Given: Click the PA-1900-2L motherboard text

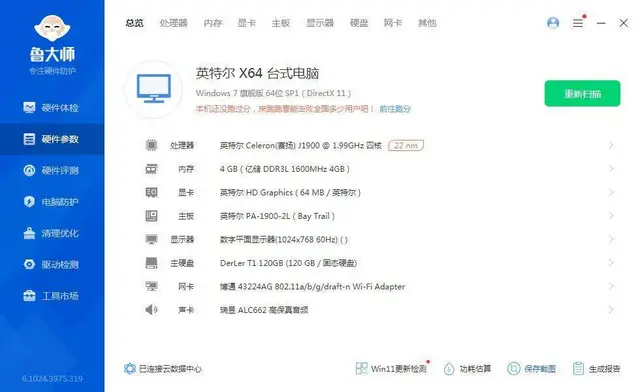Looking at the screenshot, I should [x=277, y=216].
